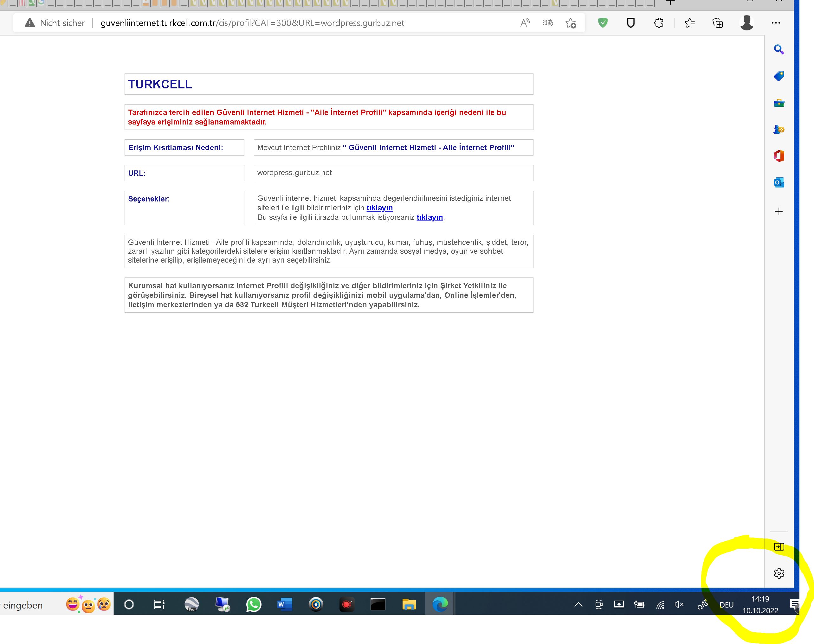Open Edge Settings and more menu
Image resolution: width=814 pixels, height=644 pixels.
coord(776,23)
